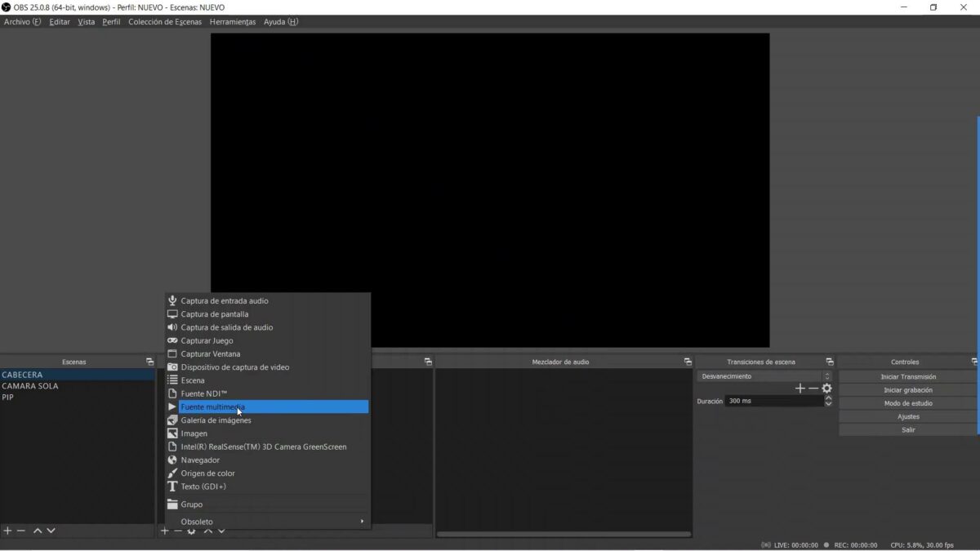980x551 pixels.
Task: Open the Herramientas menu
Action: pyautogui.click(x=233, y=22)
